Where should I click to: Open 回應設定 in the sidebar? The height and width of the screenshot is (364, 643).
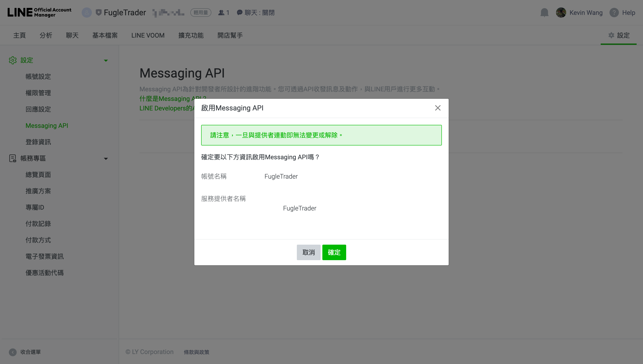[38, 109]
